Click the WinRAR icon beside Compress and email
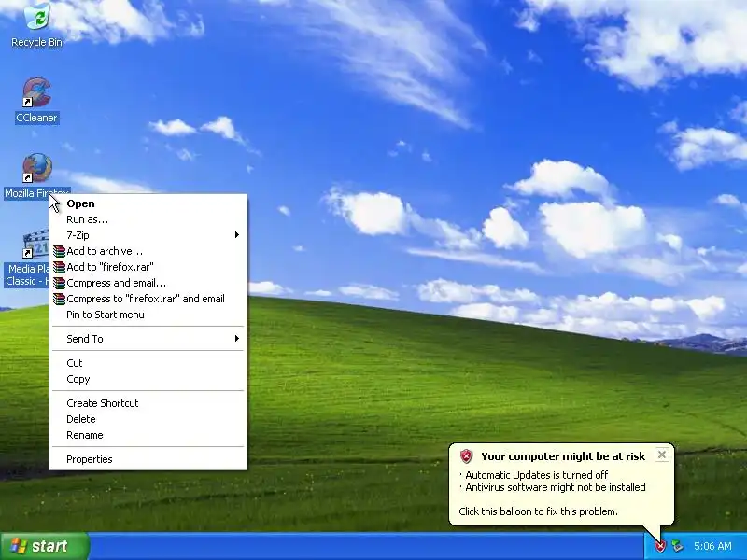Screen dimensions: 747x560 click(59, 284)
